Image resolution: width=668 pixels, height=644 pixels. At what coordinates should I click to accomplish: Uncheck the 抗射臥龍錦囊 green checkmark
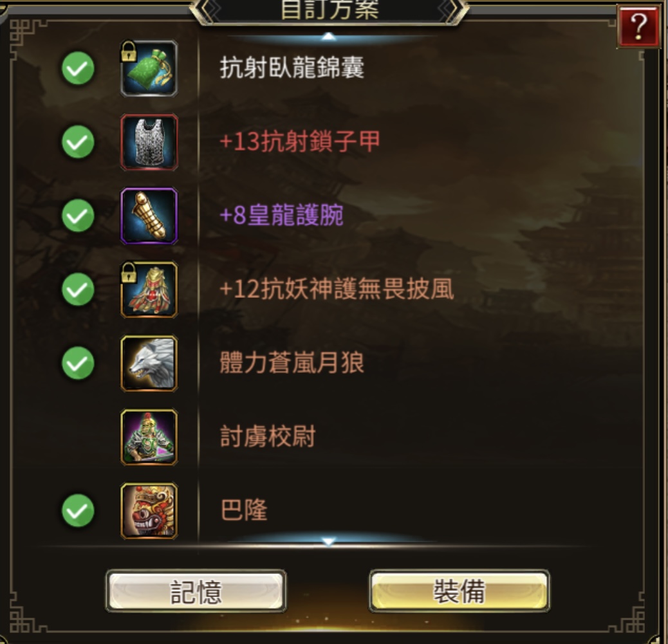(78, 69)
